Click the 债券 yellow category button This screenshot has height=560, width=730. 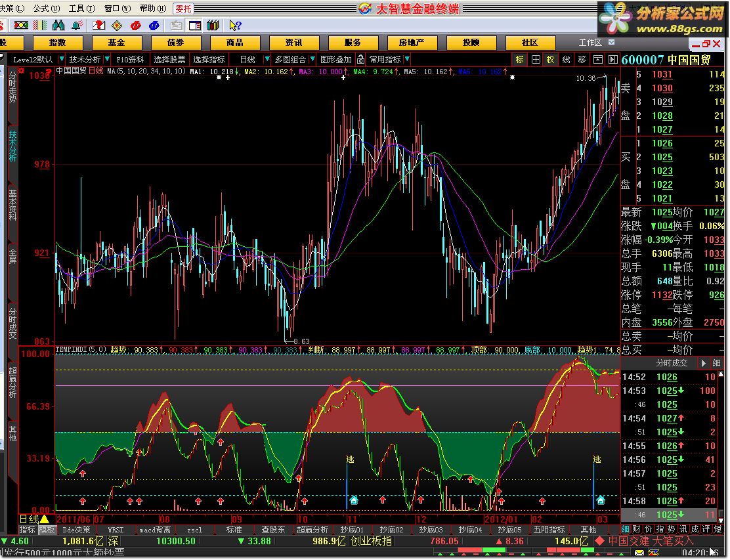(175, 43)
